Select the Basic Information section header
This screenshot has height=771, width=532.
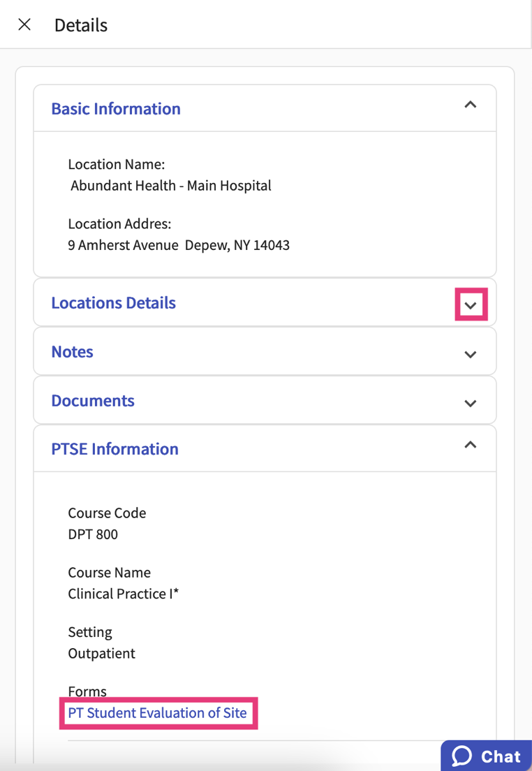(116, 108)
